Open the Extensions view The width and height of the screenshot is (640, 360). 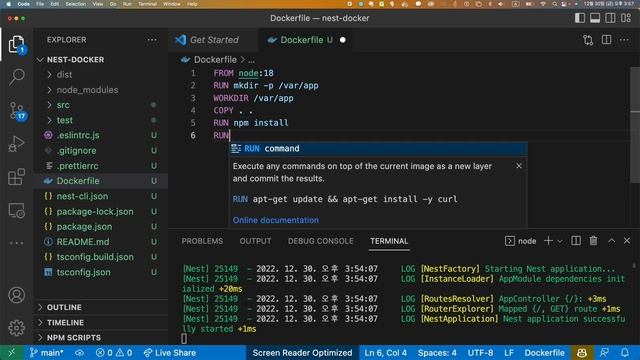click(16, 177)
